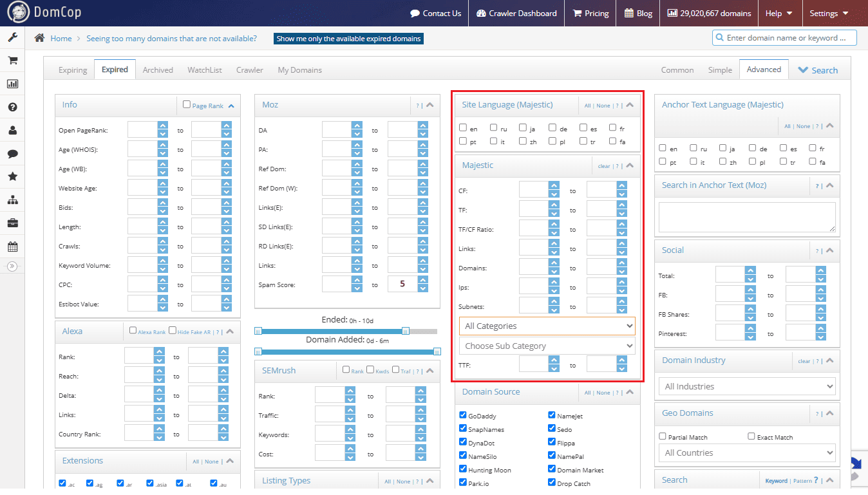Click 'None' in Site Language (Majestic) header

click(x=603, y=106)
